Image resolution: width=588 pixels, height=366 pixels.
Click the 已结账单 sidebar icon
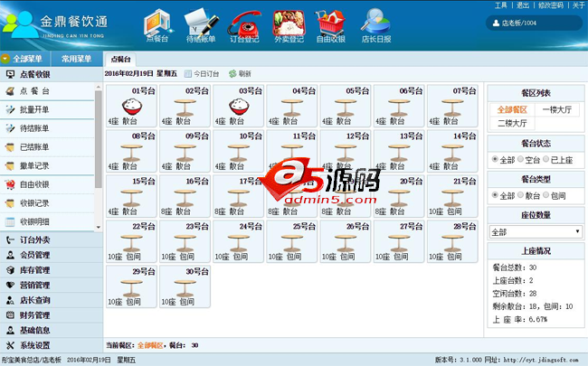pos(10,147)
